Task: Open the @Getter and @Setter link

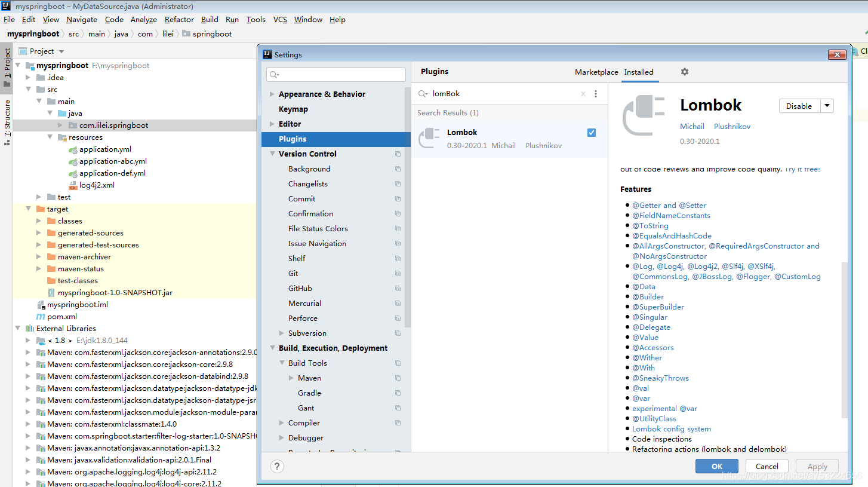Action: 669,206
